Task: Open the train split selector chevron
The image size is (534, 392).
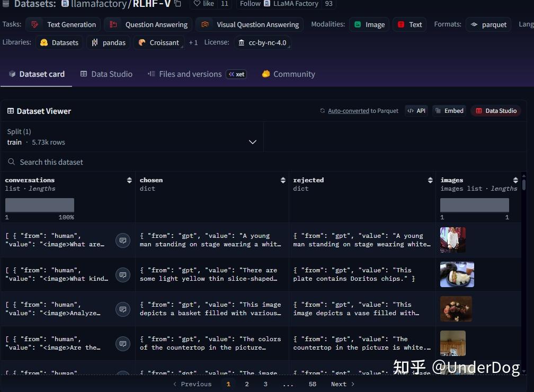Action: pyautogui.click(x=253, y=141)
